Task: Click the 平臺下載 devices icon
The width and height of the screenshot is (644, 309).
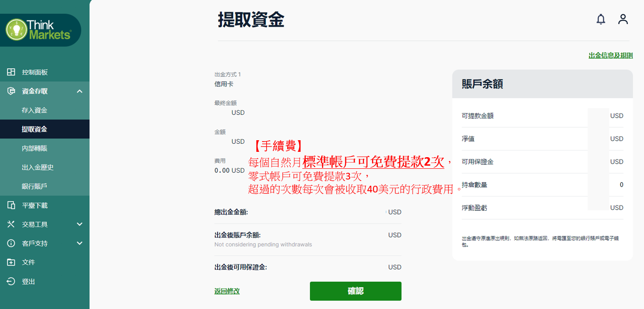Action: pyautogui.click(x=11, y=205)
